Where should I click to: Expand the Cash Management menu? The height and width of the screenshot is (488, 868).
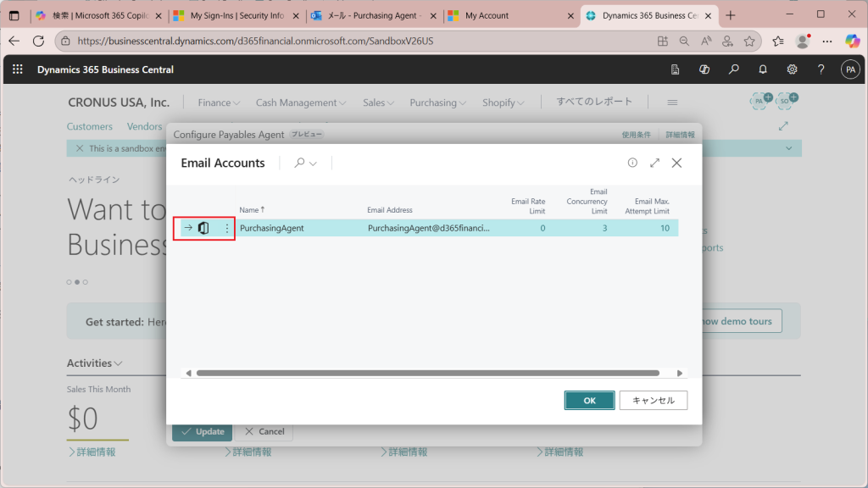pos(301,103)
